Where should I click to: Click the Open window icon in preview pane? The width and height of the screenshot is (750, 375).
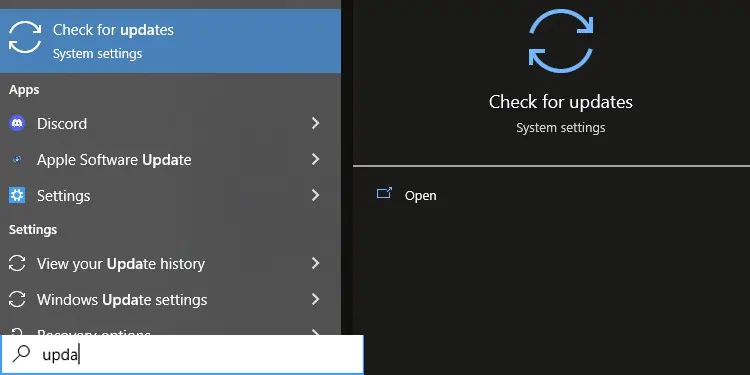[385, 193]
